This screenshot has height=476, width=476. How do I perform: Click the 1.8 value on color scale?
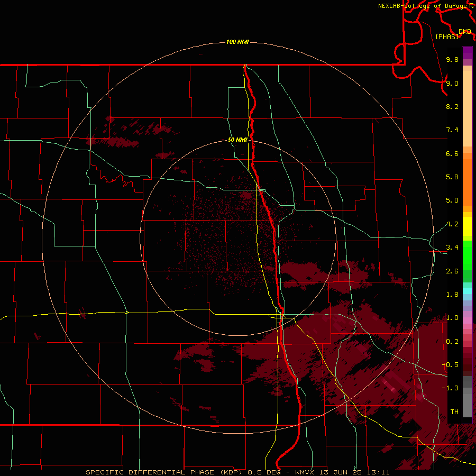[452, 295]
